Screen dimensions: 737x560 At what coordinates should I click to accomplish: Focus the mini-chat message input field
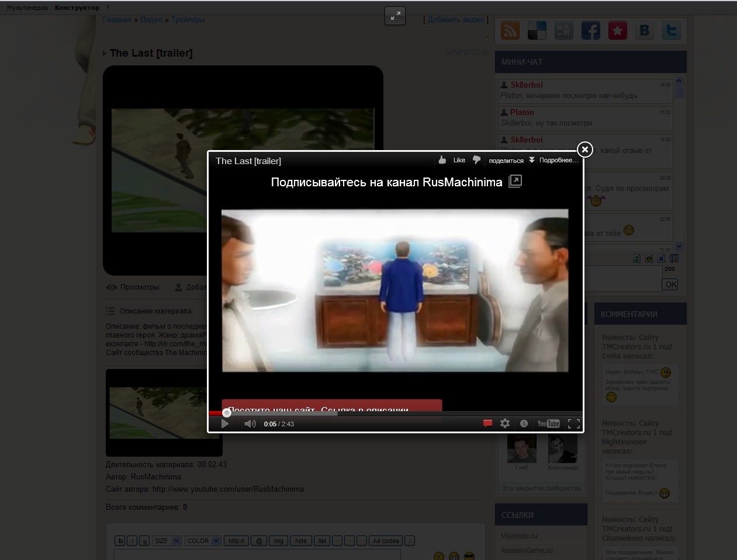[622, 278]
